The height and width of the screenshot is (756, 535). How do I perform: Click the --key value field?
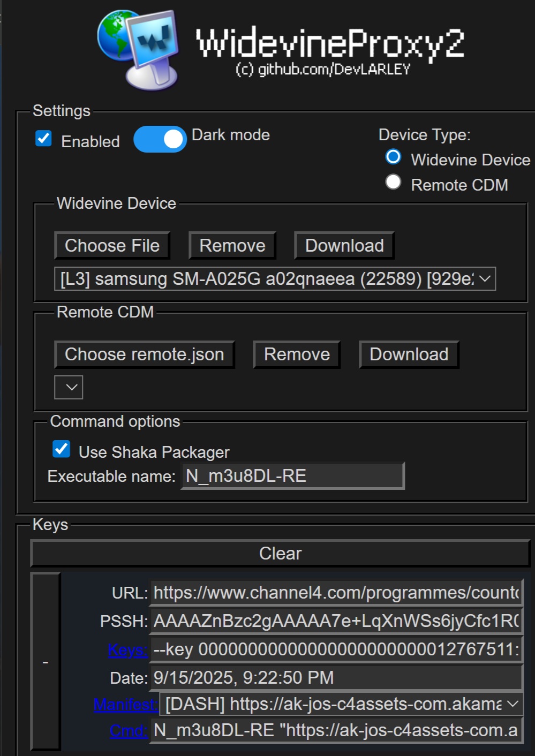pyautogui.click(x=337, y=650)
